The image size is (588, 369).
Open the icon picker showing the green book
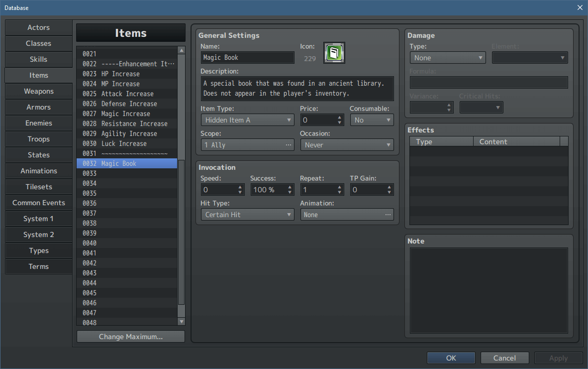334,53
